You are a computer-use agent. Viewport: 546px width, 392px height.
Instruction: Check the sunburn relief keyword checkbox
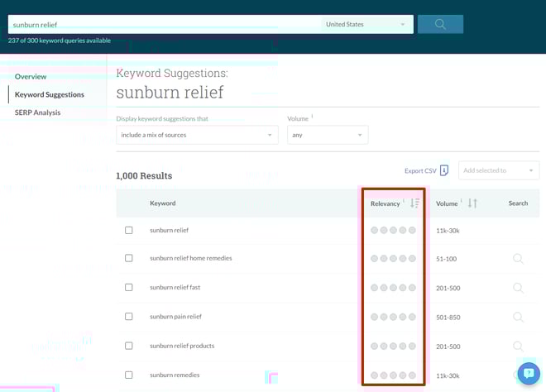(x=129, y=230)
